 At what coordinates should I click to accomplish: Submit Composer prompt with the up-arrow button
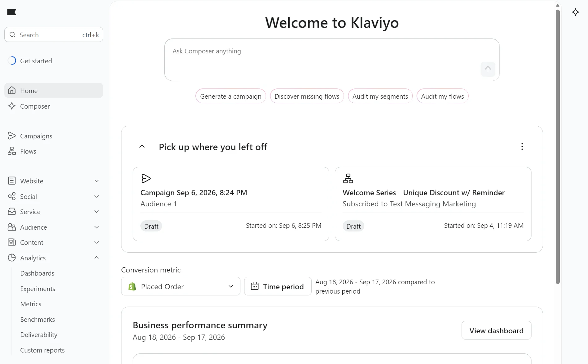pos(488,69)
